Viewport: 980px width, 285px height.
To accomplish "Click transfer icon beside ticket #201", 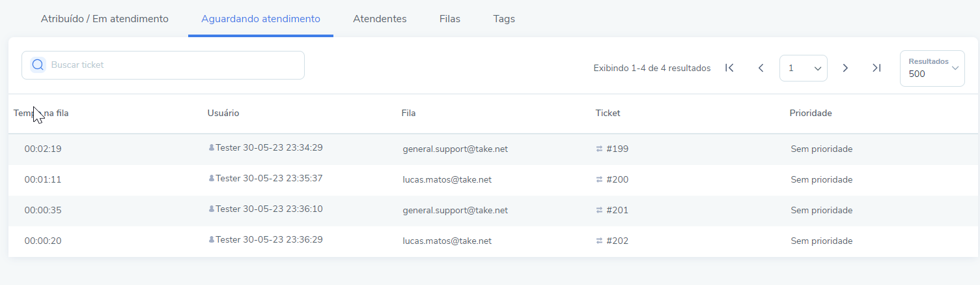I will point(600,210).
